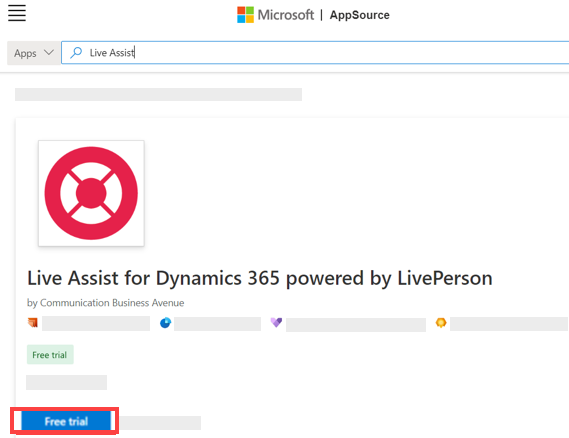Click the chevron next to Apps
Viewport: 569px width, 438px height.
click(x=49, y=53)
